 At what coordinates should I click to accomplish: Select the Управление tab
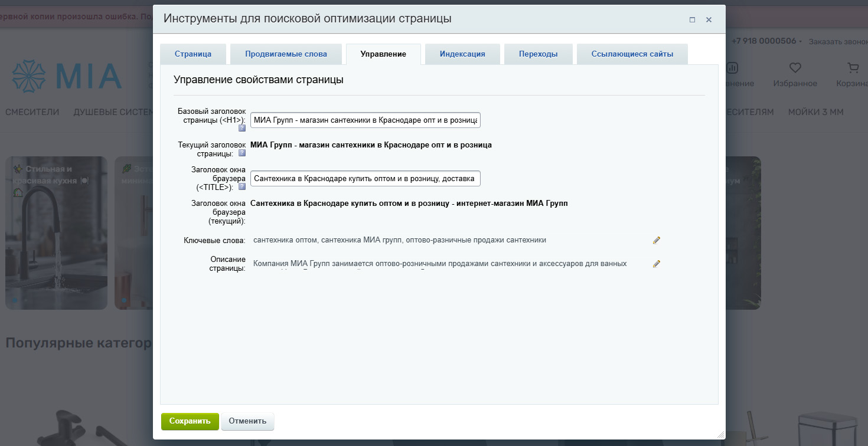(x=383, y=54)
